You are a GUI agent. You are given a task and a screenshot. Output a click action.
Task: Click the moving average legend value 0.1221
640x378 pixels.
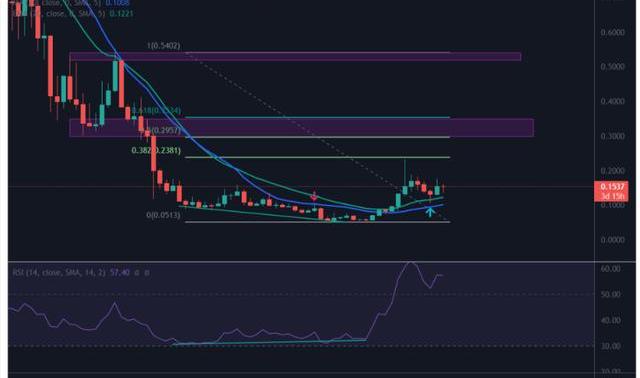pyautogui.click(x=121, y=13)
